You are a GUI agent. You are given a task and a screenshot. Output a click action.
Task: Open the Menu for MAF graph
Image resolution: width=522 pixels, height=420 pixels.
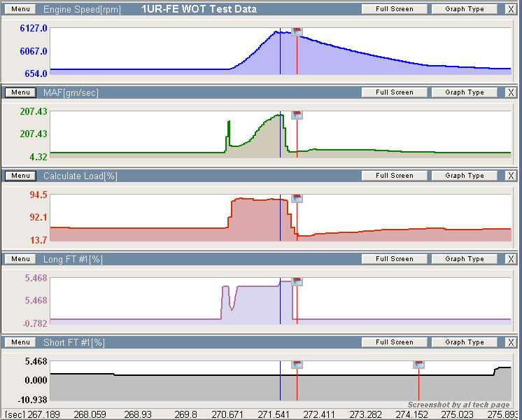(x=20, y=92)
